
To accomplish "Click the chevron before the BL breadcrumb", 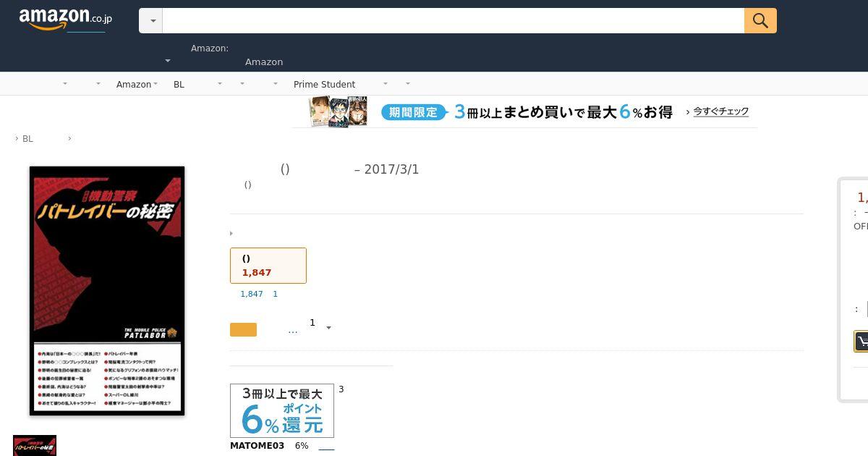I will tap(17, 139).
